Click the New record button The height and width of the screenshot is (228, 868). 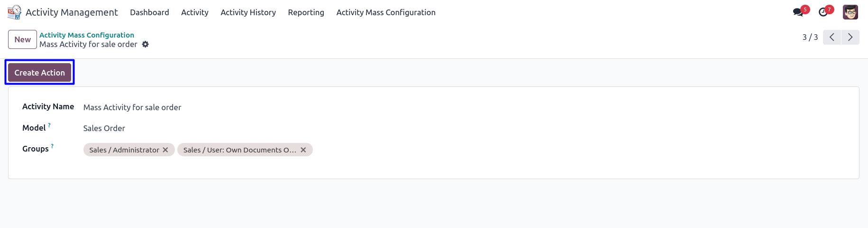[22, 39]
